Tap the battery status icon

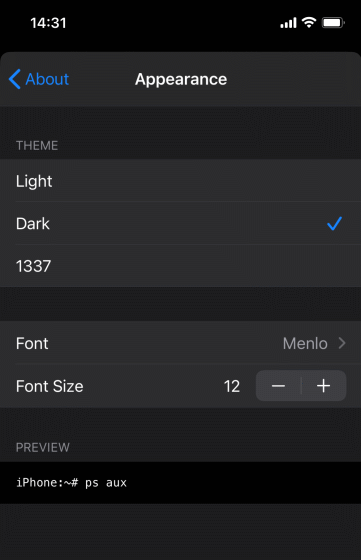pyautogui.click(x=333, y=22)
